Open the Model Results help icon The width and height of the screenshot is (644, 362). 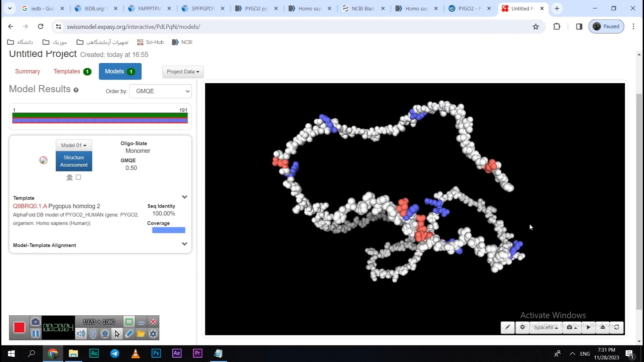[x=76, y=90]
